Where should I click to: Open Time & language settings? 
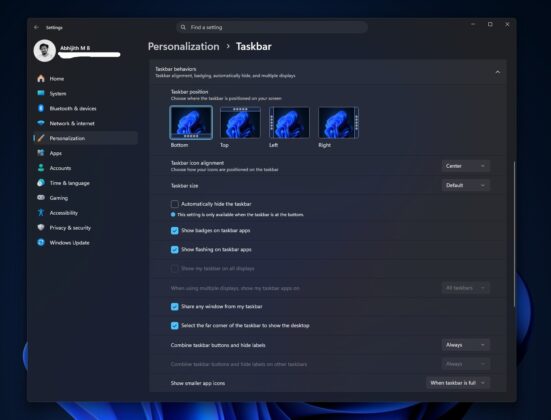pos(85,183)
